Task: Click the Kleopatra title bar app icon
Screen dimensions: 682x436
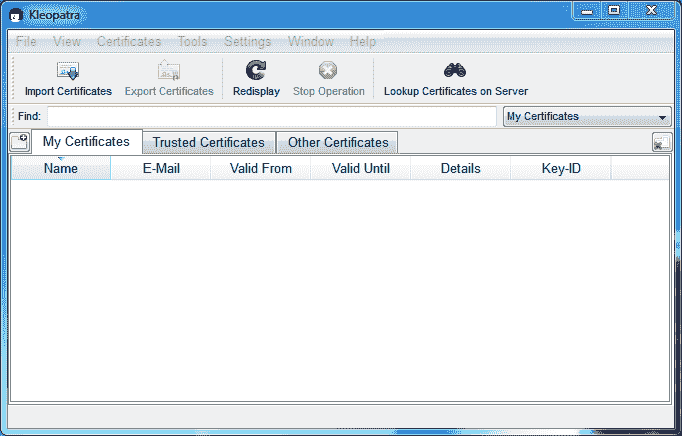Action: (x=16, y=15)
